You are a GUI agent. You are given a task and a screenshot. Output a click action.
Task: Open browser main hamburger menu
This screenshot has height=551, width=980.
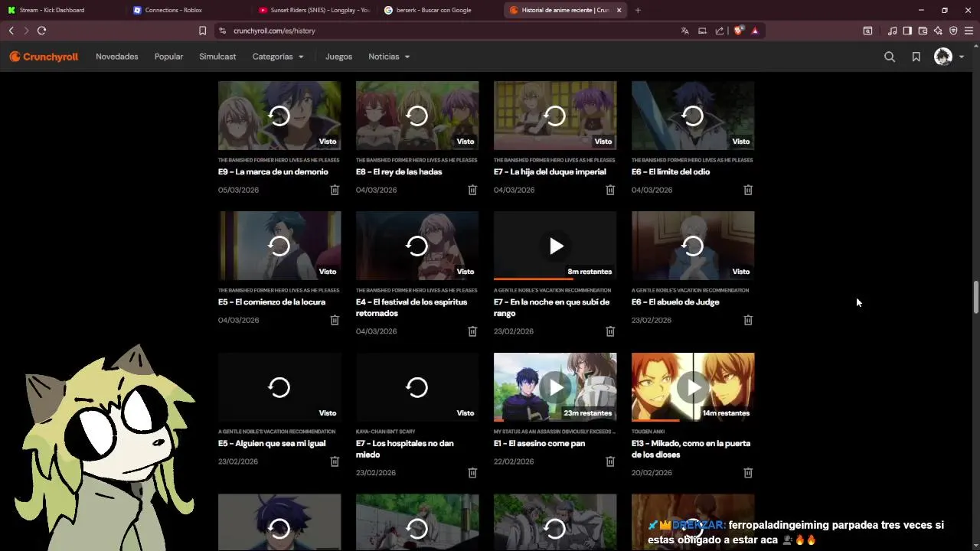(x=969, y=31)
